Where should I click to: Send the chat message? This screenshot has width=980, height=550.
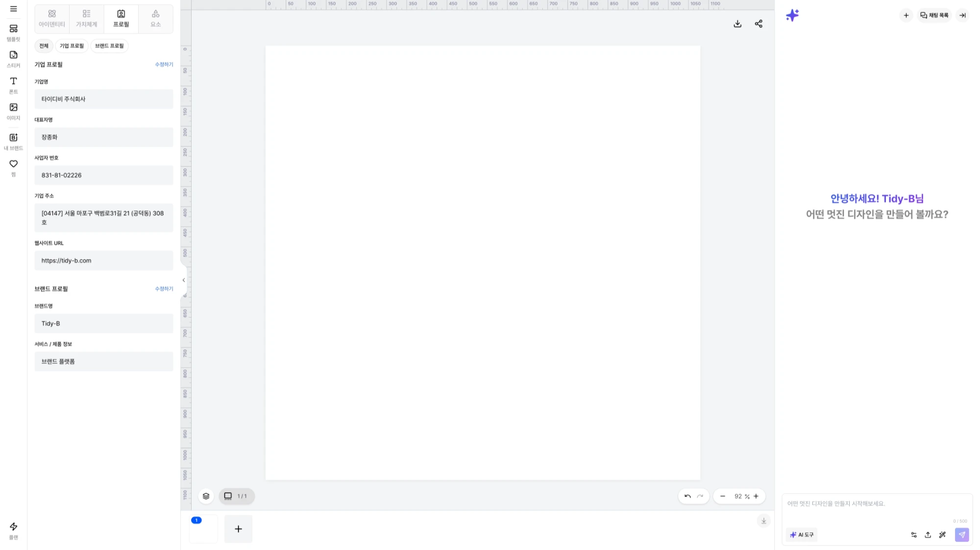[962, 535]
